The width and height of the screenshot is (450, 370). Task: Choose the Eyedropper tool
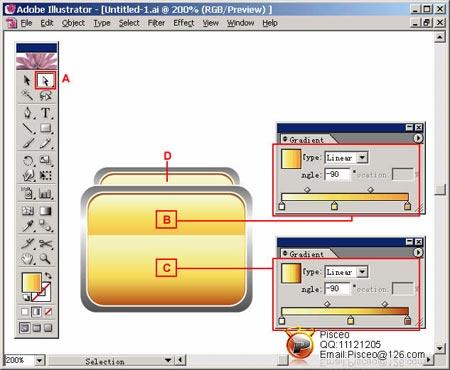pyautogui.click(x=28, y=226)
